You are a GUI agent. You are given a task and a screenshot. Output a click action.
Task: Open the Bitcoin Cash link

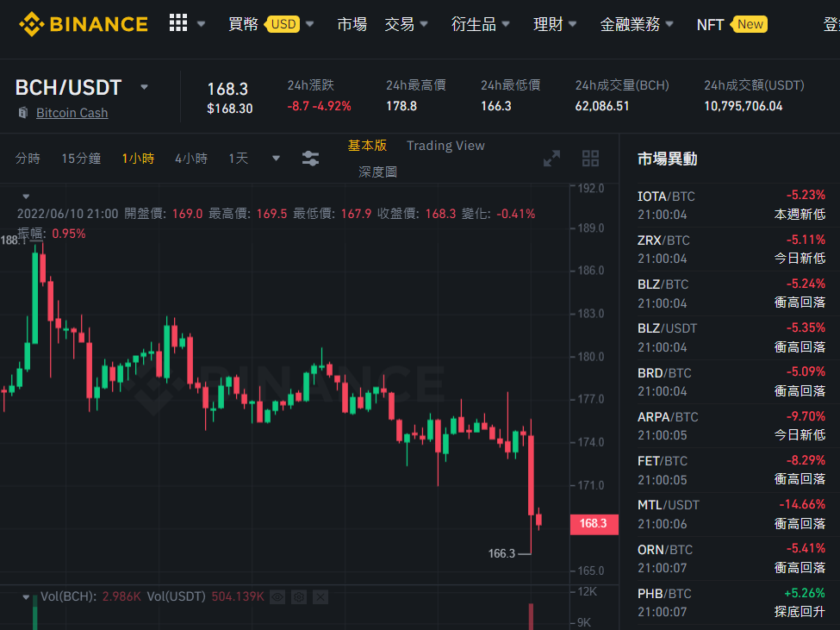tap(72, 113)
